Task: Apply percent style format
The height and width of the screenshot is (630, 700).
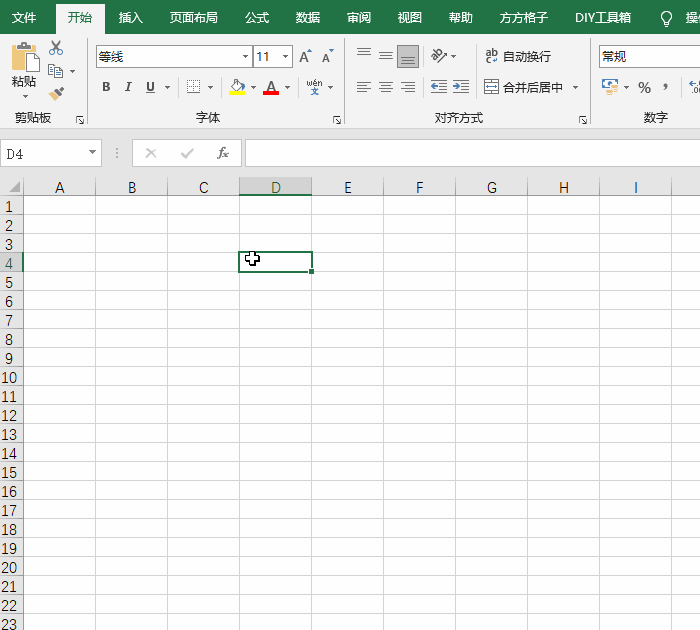Action: tap(644, 87)
